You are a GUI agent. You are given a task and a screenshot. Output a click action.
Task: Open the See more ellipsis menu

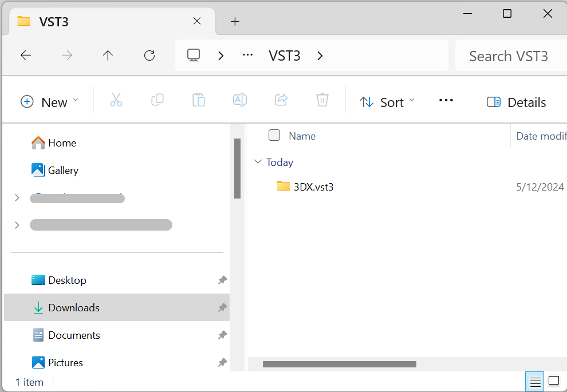tap(446, 100)
